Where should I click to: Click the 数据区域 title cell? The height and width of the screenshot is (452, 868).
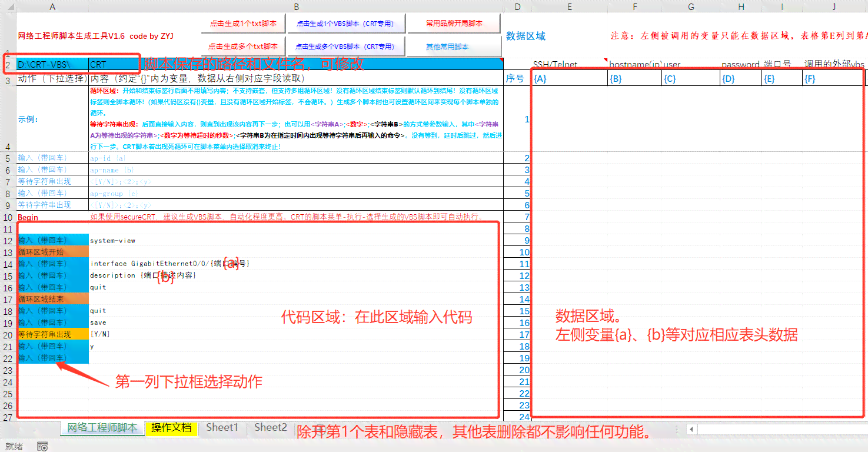[526, 36]
